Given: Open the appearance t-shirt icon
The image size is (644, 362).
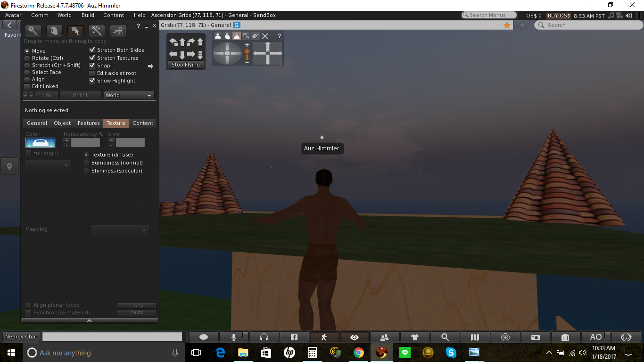Looking at the screenshot, I should coord(415,337).
